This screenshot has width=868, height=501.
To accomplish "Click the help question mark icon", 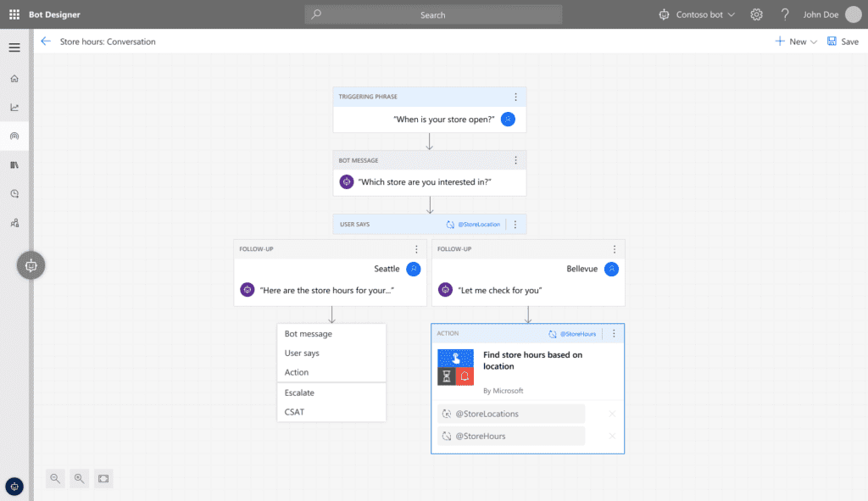I will (785, 14).
